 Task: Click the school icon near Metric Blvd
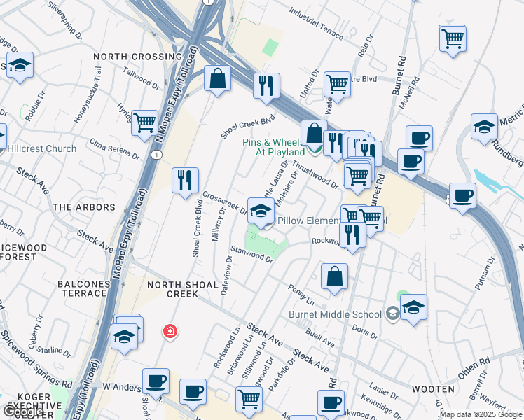click(484, 126)
